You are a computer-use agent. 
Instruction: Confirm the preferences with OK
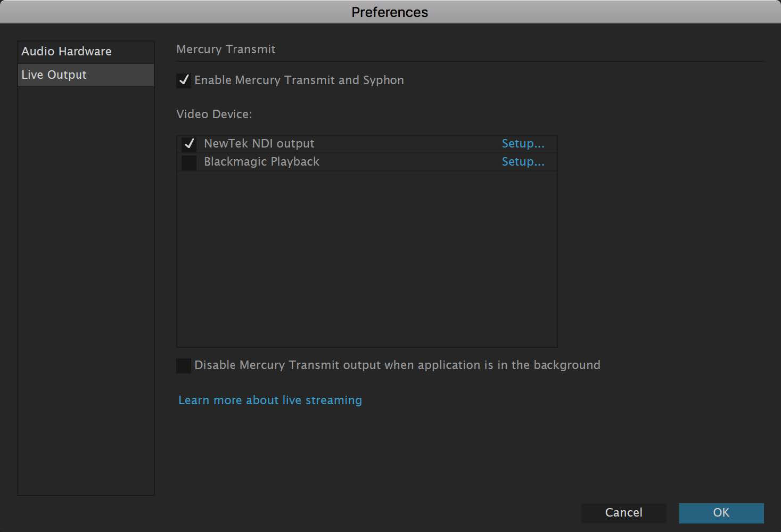click(x=721, y=513)
